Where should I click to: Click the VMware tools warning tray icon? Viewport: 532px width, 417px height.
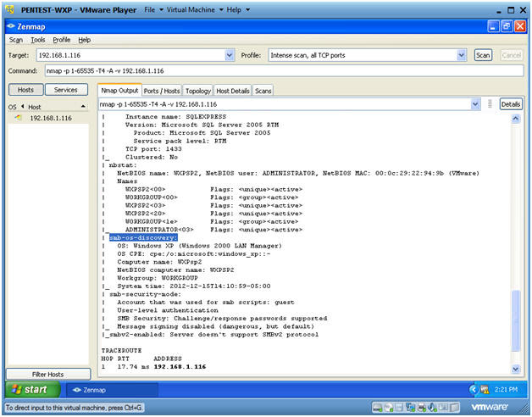(485, 390)
